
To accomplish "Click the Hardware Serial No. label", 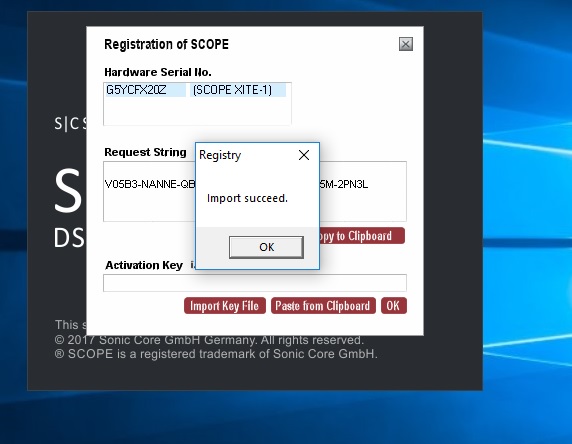I will click(x=158, y=72).
